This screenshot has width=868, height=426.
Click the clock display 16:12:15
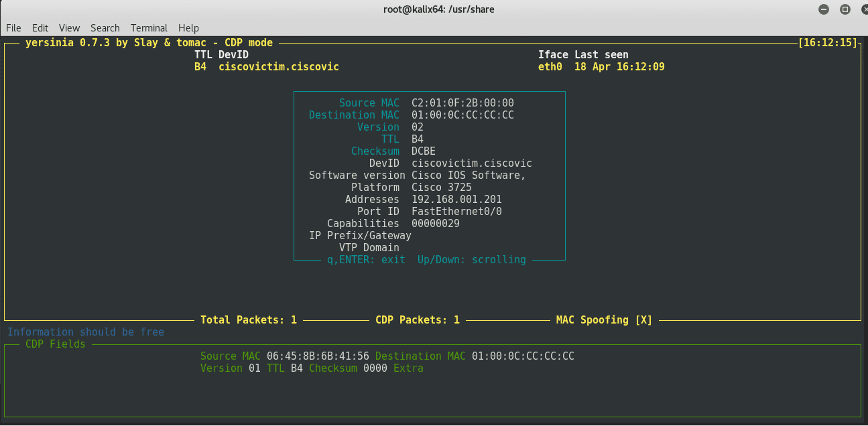[828, 43]
